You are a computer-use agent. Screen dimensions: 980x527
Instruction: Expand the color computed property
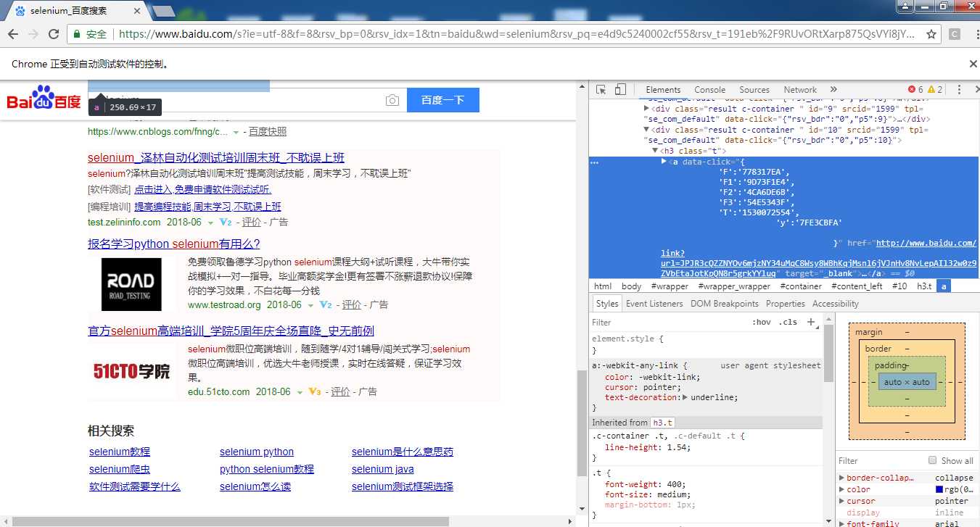(841, 489)
